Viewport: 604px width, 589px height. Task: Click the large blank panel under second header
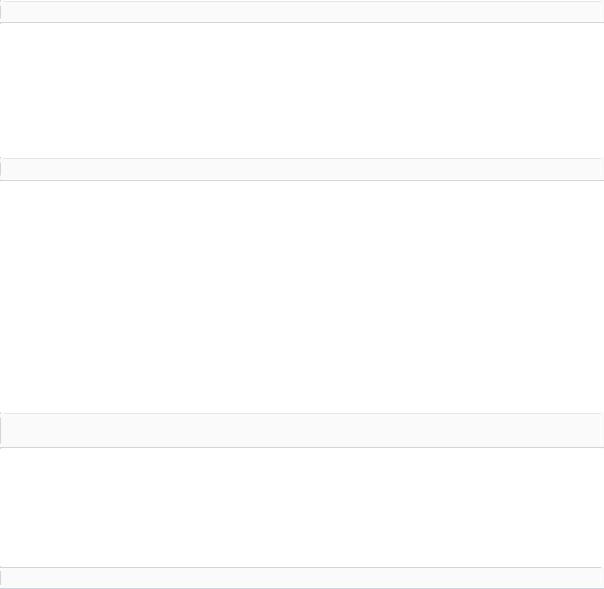[302, 297]
